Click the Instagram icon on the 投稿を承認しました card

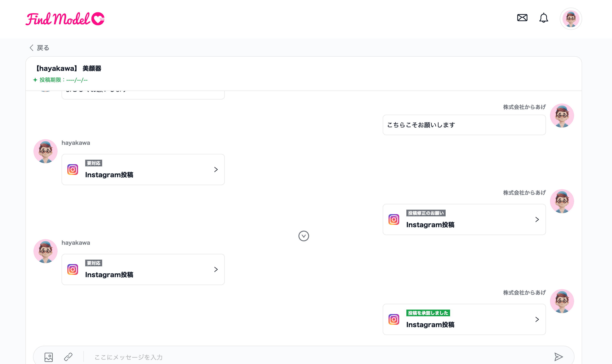tap(394, 319)
